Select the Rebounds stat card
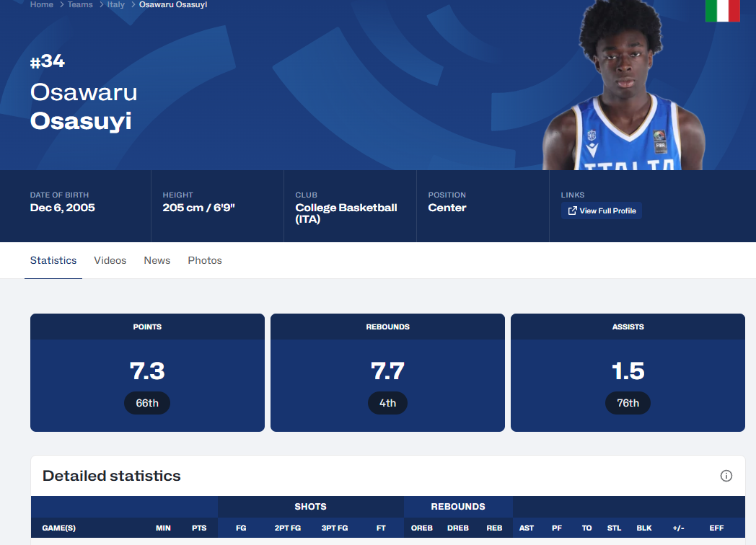This screenshot has width=756, height=545. click(387, 373)
